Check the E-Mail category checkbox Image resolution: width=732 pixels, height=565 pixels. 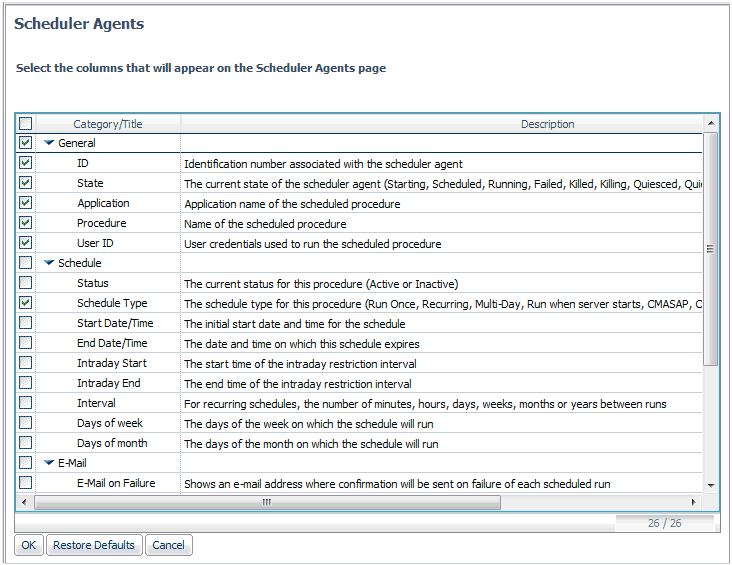[x=25, y=463]
